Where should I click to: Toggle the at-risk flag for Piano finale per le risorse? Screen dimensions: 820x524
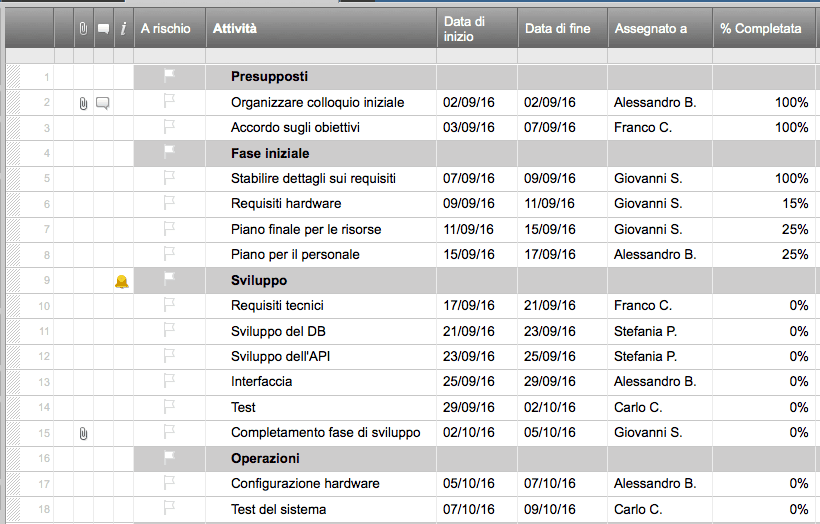click(x=169, y=228)
